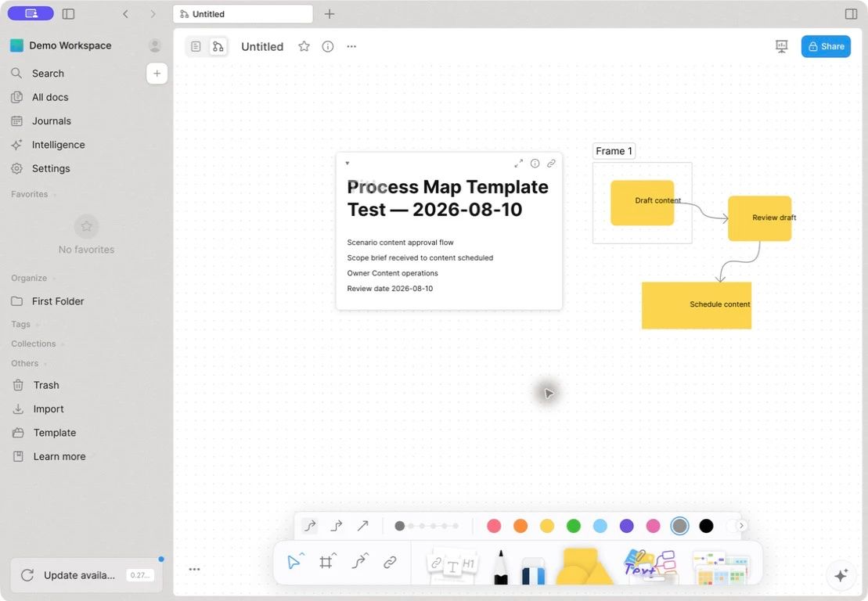Open a new tab with plus

point(330,14)
